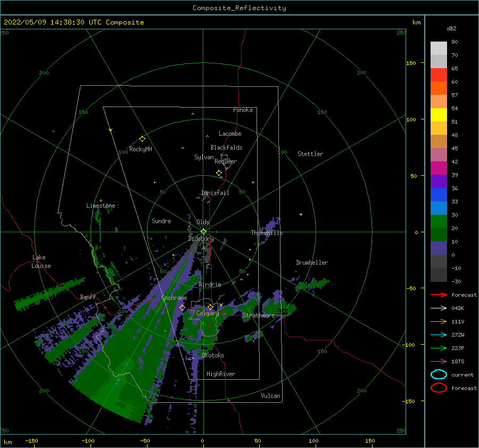
Task: Click the Calgary city label
Action: 208,313
